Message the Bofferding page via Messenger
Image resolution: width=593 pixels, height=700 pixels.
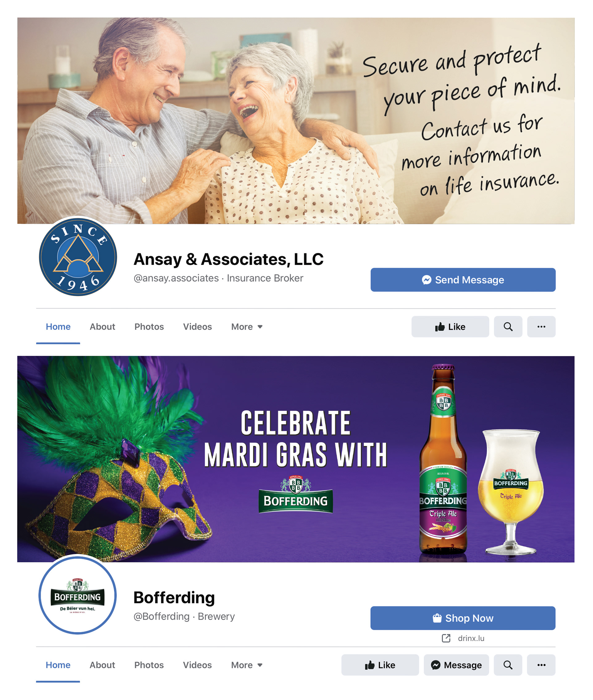(456, 665)
